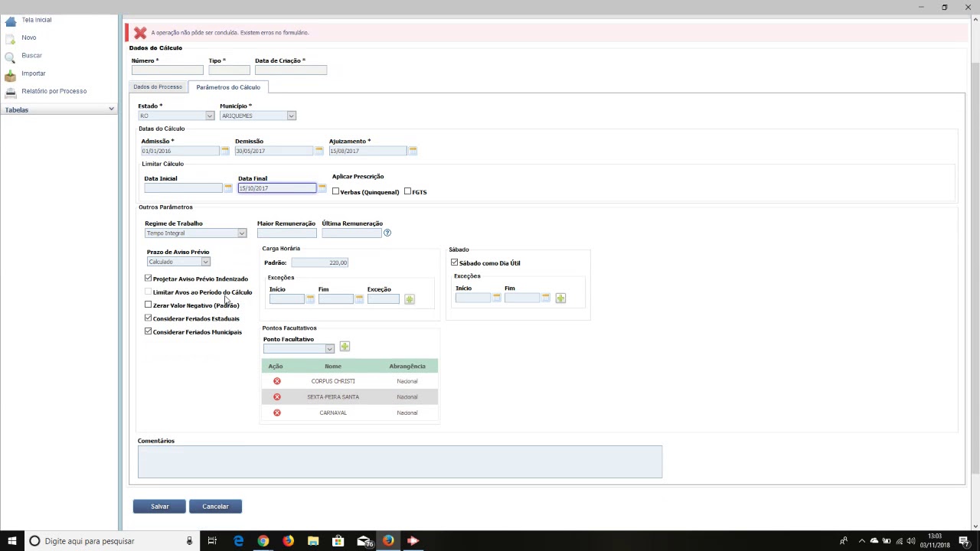
Task: Click Novo menu link
Action: pyautogui.click(x=29, y=37)
